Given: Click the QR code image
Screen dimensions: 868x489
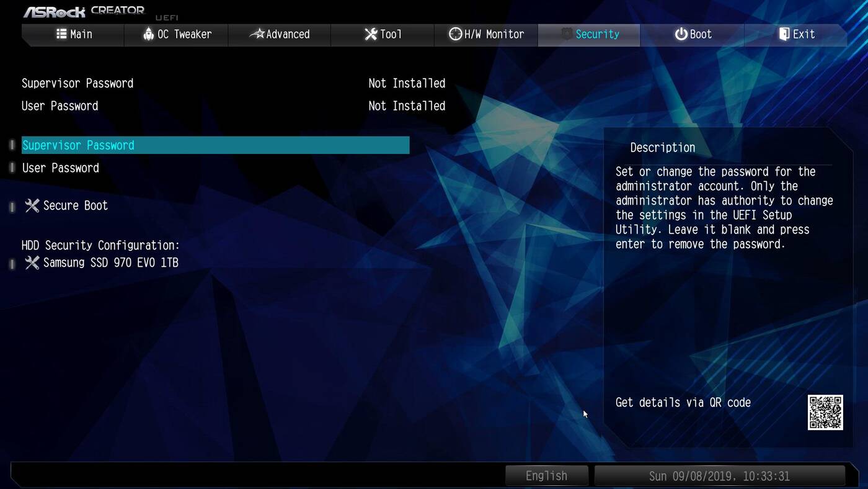Looking at the screenshot, I should (x=825, y=413).
